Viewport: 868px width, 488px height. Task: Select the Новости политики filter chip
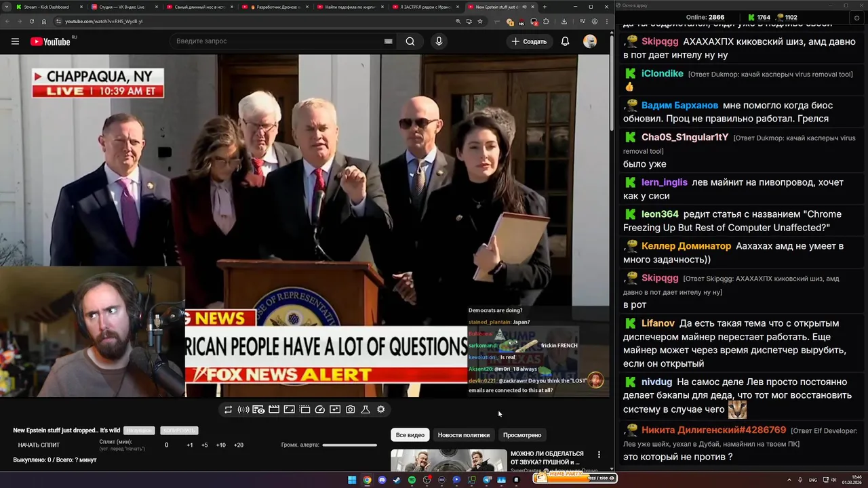(464, 435)
